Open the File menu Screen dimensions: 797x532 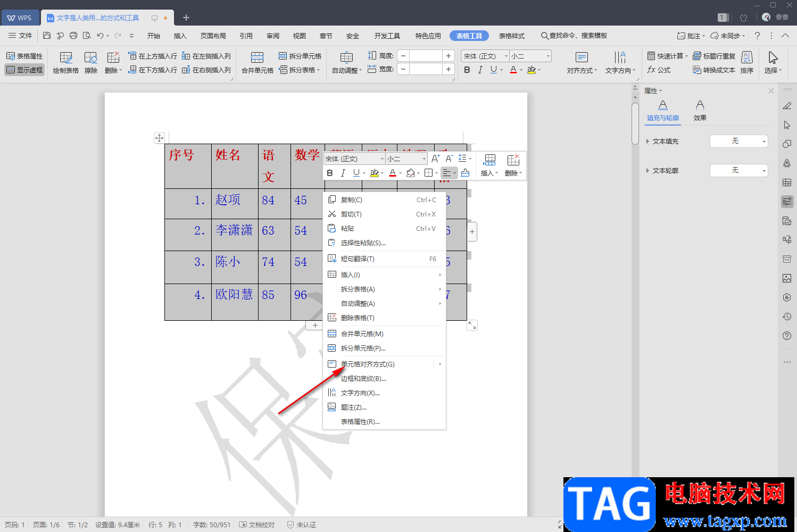(x=20, y=36)
